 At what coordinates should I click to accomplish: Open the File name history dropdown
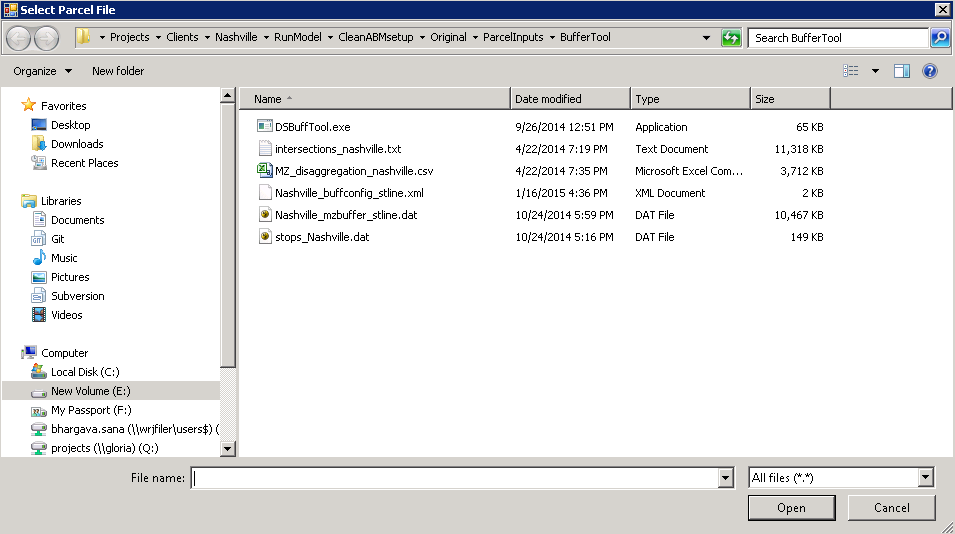(x=726, y=479)
